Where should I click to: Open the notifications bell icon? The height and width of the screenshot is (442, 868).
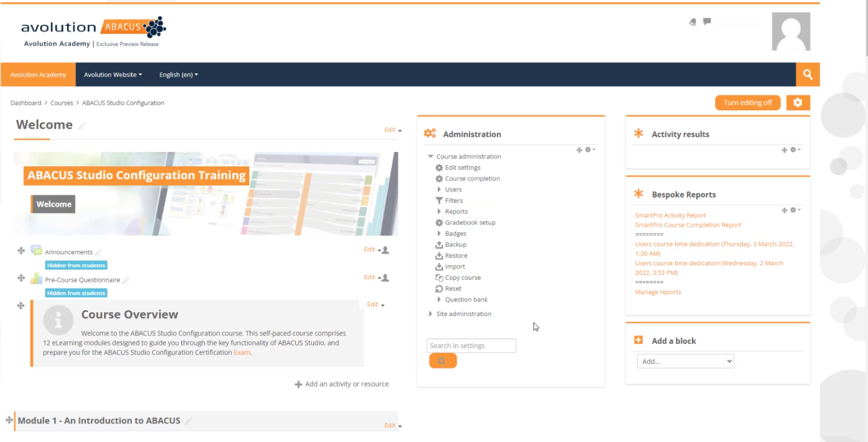[x=693, y=22]
